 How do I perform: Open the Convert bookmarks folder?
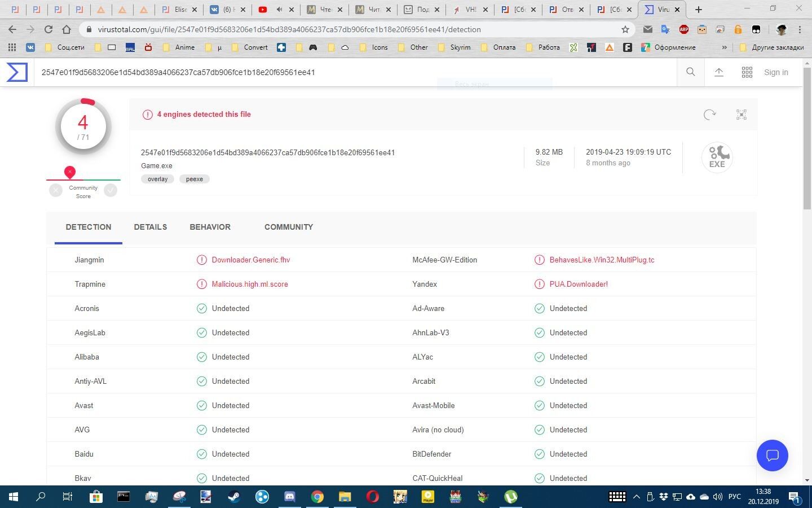250,47
